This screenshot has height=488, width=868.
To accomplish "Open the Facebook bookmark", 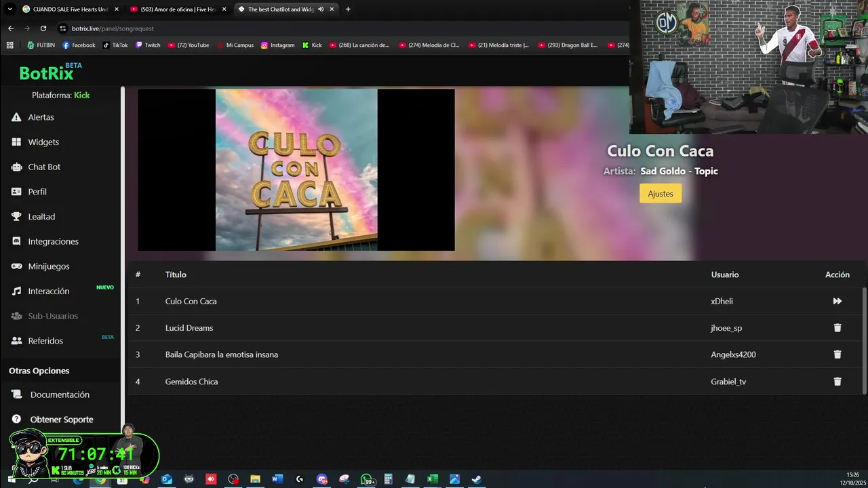I will [x=79, y=45].
